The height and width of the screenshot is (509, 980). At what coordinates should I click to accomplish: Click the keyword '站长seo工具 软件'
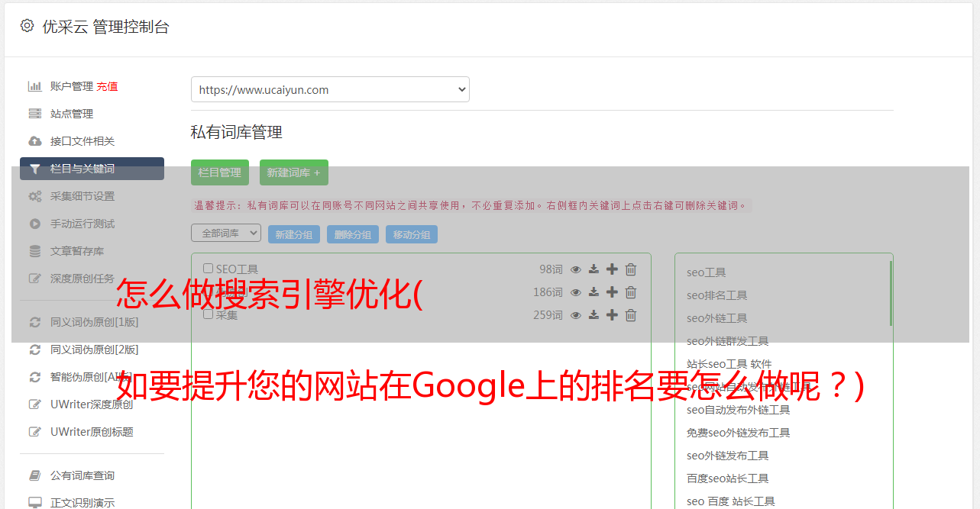point(729,364)
